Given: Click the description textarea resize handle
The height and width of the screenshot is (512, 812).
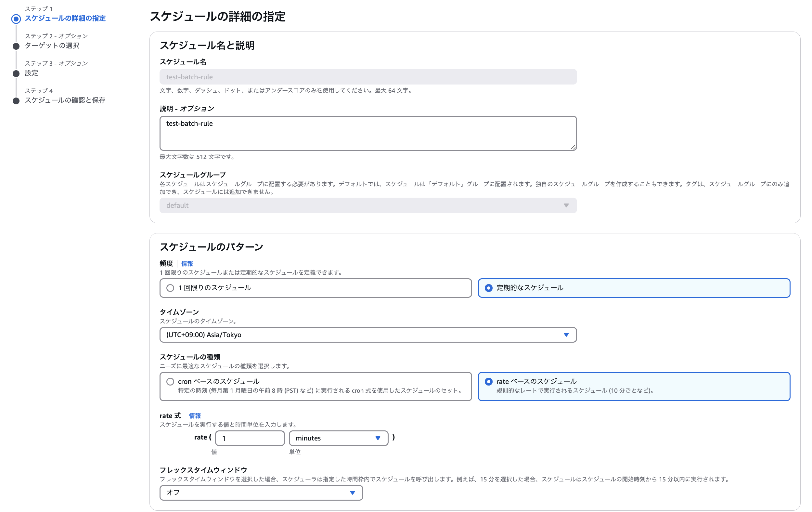Looking at the screenshot, I should coord(573,147).
